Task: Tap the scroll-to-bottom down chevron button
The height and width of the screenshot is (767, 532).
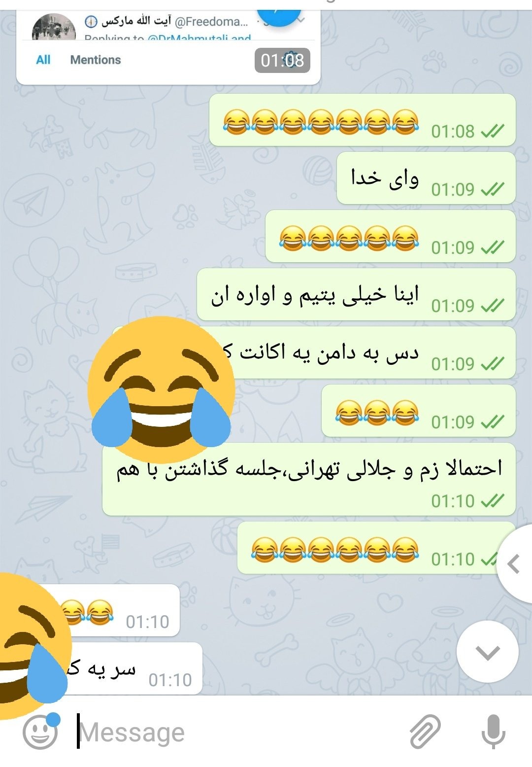Action: click(488, 652)
